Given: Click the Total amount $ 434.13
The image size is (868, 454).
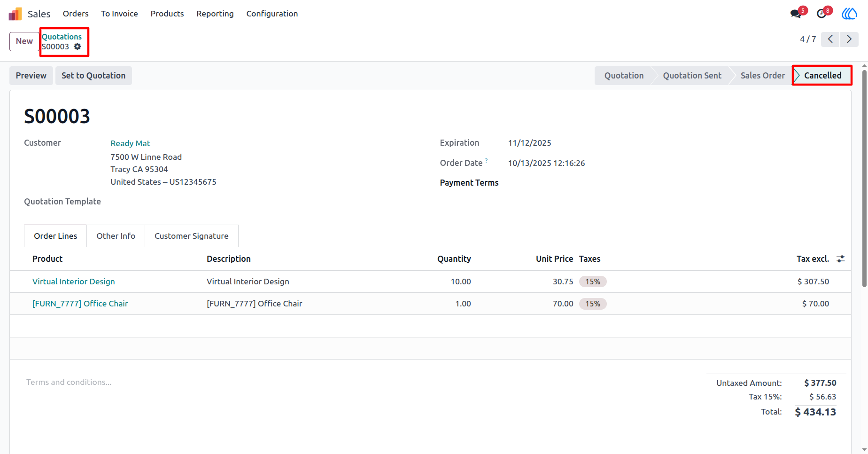Looking at the screenshot, I should [815, 412].
